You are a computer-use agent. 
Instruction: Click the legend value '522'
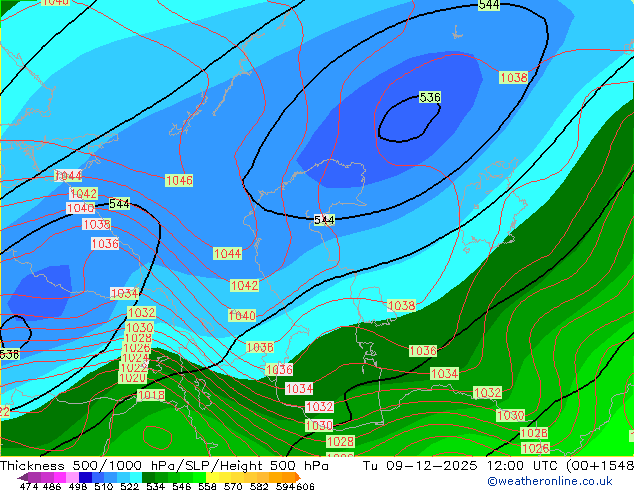[129, 486]
